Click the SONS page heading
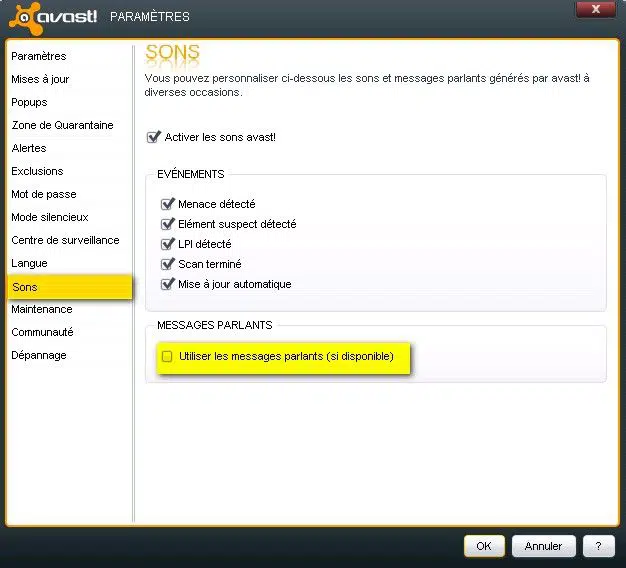Screen dimensions: 626x568 click(172, 52)
